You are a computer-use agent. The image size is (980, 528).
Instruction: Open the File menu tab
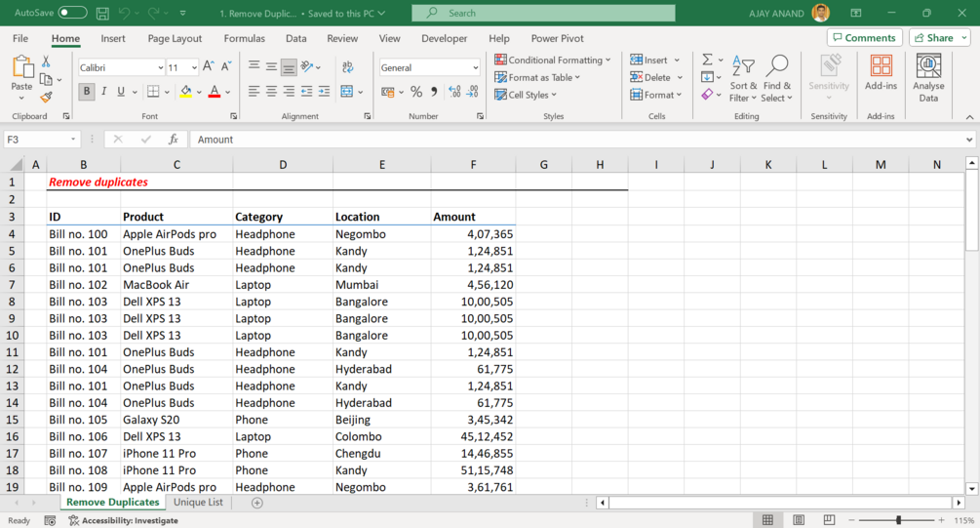[x=20, y=38]
